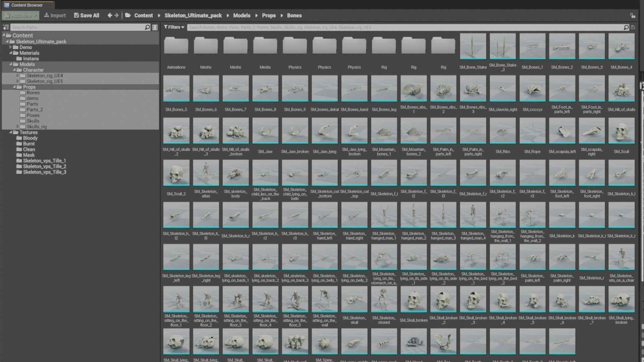
Task: Click the Import assets icon
Action: click(x=47, y=15)
